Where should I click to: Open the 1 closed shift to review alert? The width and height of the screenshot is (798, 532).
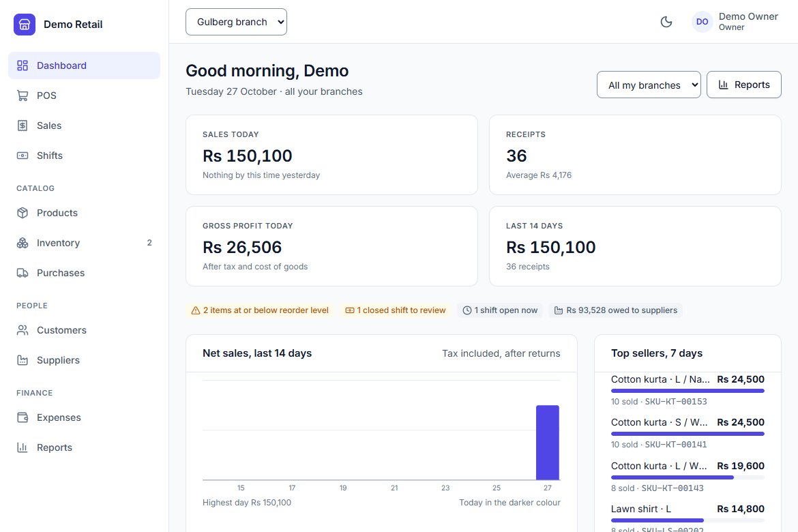pos(396,310)
